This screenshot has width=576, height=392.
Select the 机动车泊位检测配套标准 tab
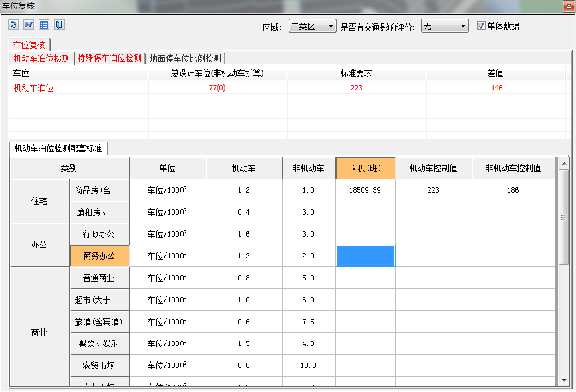pyautogui.click(x=57, y=148)
